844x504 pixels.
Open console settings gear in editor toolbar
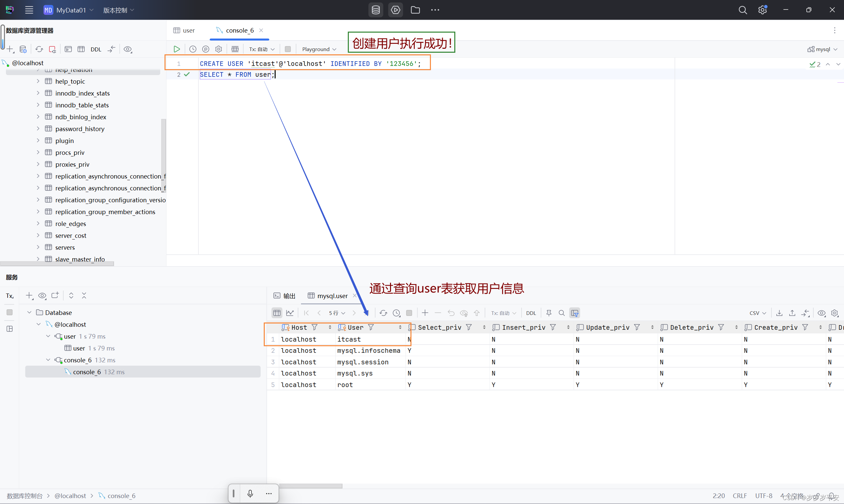point(219,49)
